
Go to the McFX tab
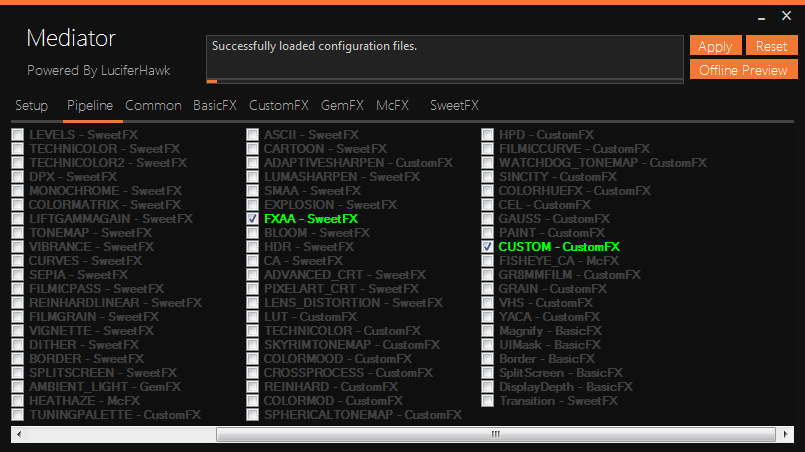coord(392,106)
